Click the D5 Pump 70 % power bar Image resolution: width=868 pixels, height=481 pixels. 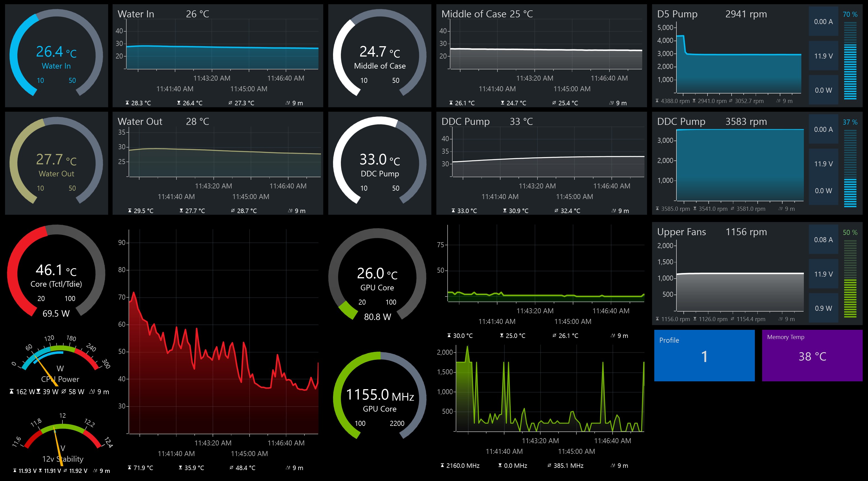[850, 61]
